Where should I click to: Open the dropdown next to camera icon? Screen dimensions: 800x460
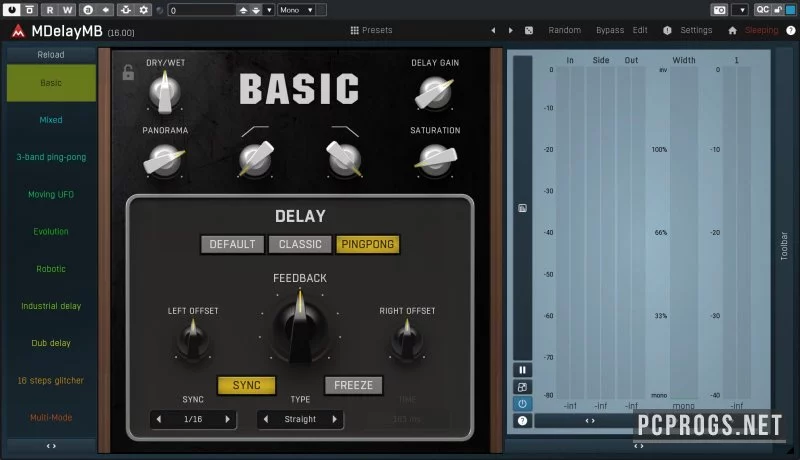[x=740, y=10]
